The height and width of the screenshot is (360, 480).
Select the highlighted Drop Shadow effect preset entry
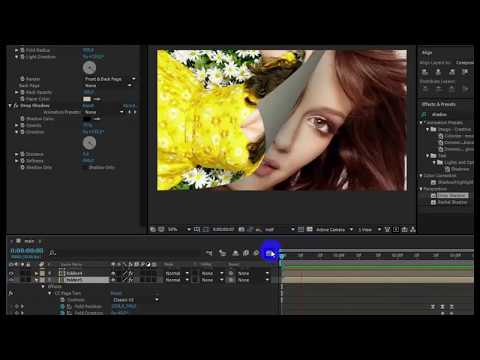coord(452,195)
